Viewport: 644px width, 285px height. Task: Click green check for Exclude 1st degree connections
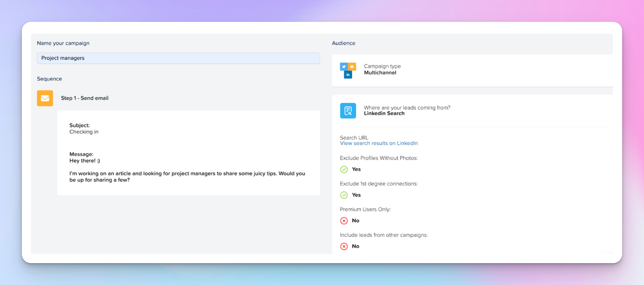[x=344, y=195]
